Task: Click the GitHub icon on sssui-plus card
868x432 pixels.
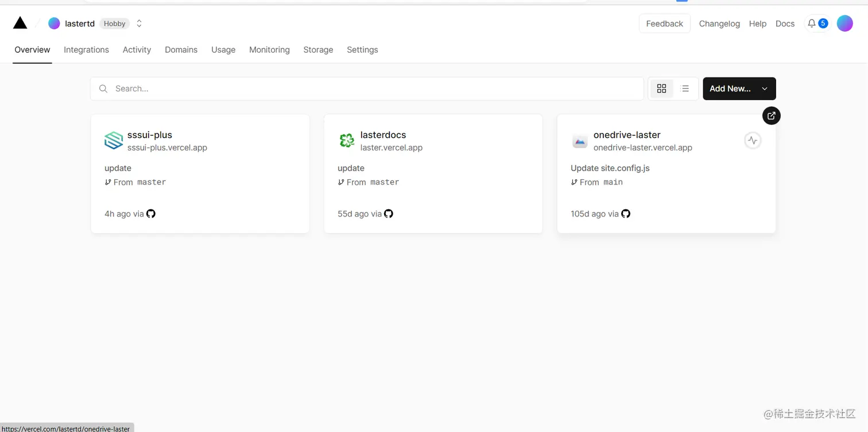Action: click(x=151, y=214)
